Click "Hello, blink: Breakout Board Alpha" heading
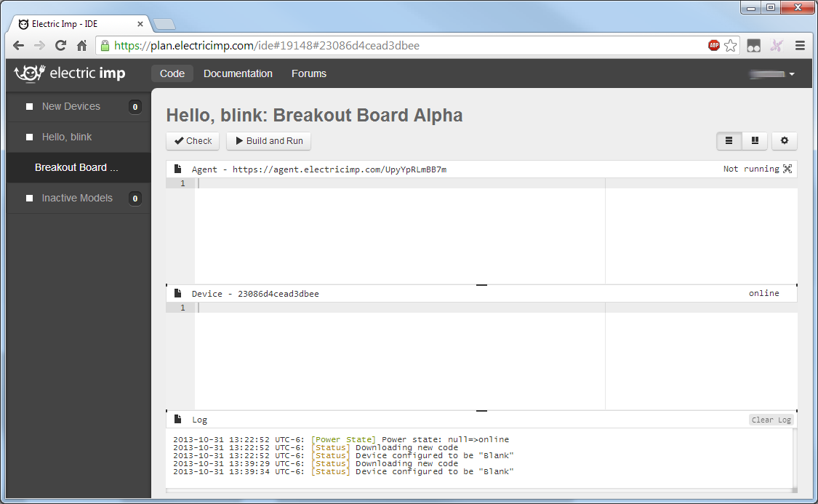This screenshot has width=818, height=504. [314, 116]
